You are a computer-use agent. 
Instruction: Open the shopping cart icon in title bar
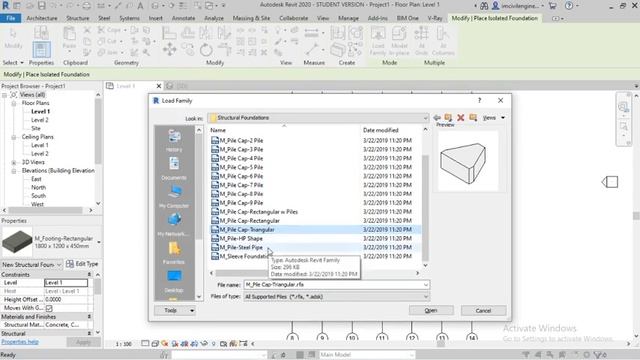(x=553, y=6)
